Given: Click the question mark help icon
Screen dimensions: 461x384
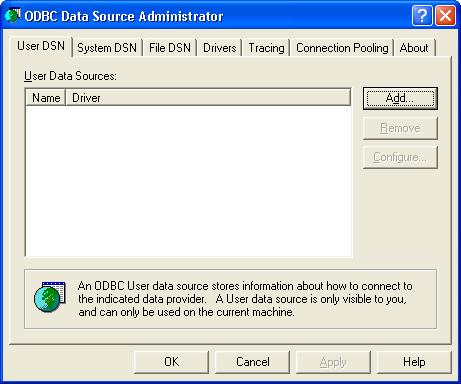Looking at the screenshot, I should point(422,15).
